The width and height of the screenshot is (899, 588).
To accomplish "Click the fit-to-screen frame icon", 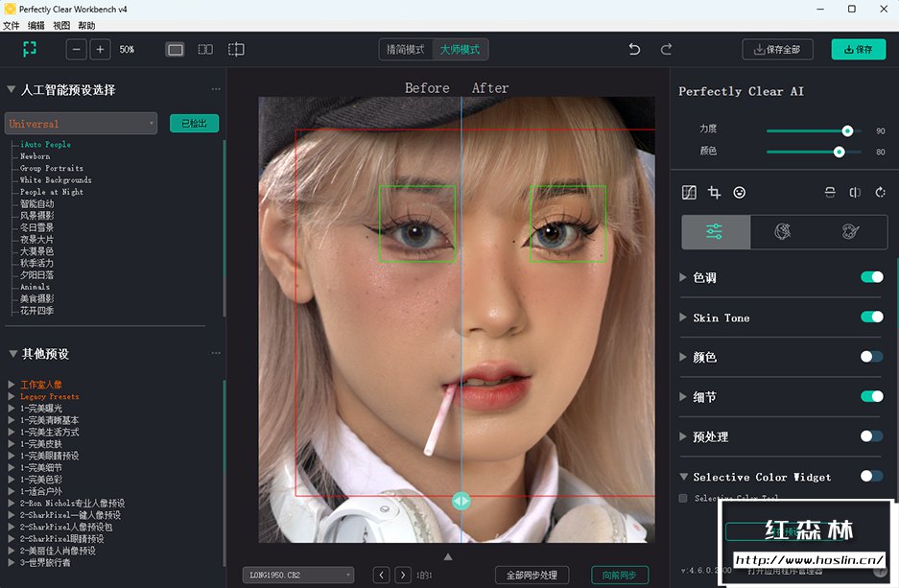I will coord(29,49).
